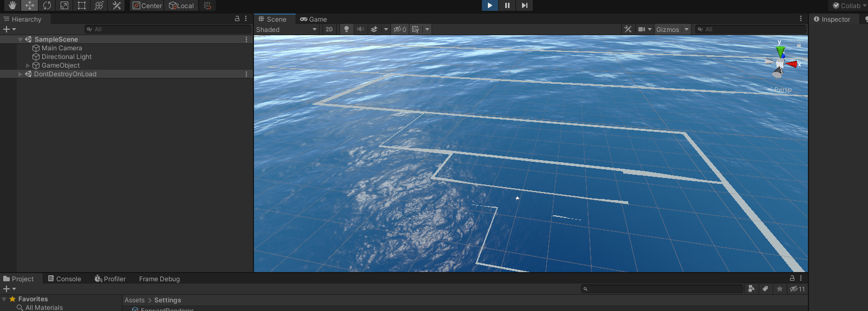868x311 pixels.
Task: Open the Collab dropdown
Action: click(x=849, y=5)
